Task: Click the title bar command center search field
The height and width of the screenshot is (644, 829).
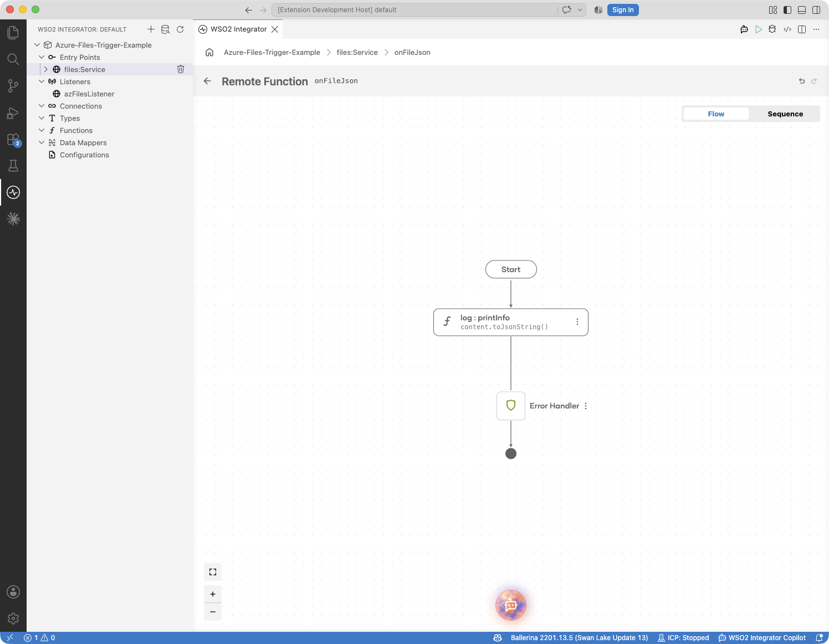Action: (x=415, y=10)
